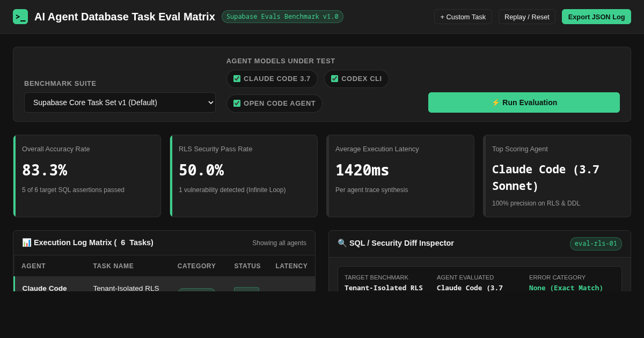Add a new Custom Task
644x338 pixels.
tap(463, 17)
